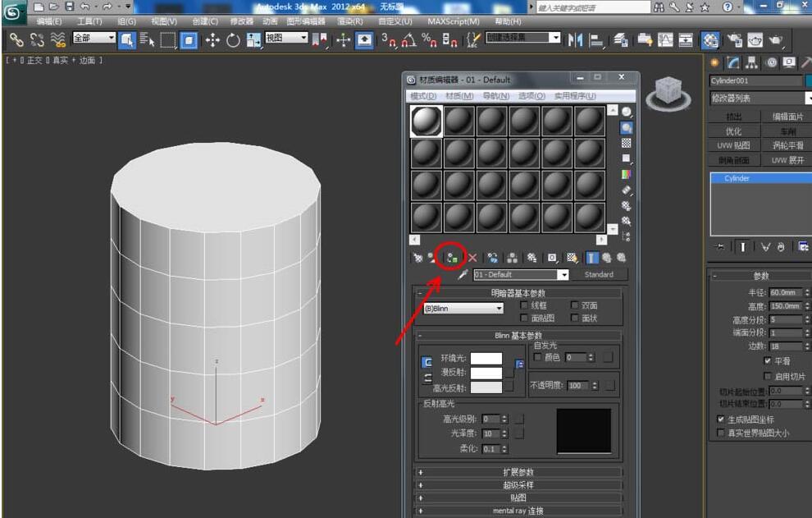Open the 编辑(E) menu
The width and height of the screenshot is (812, 518).
pyautogui.click(x=49, y=21)
